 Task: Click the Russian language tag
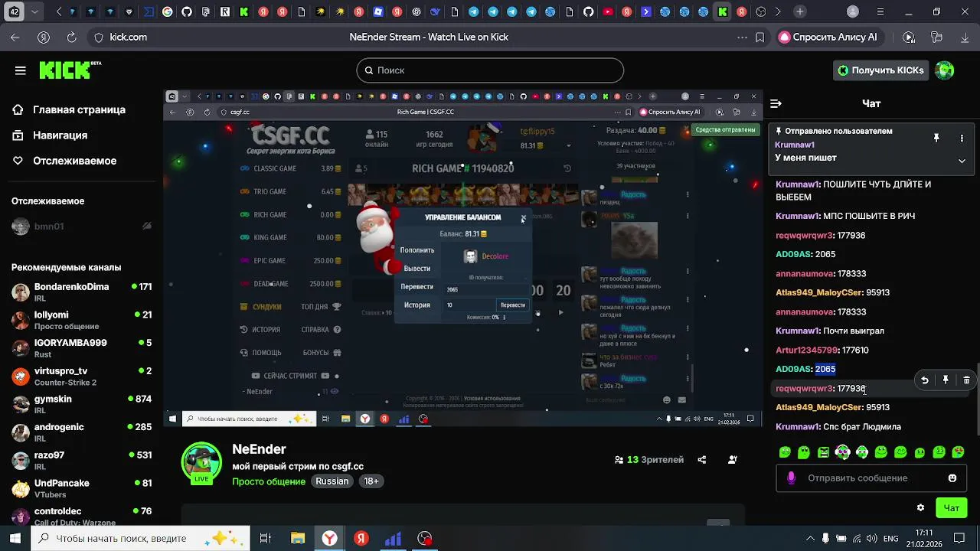pyautogui.click(x=332, y=481)
